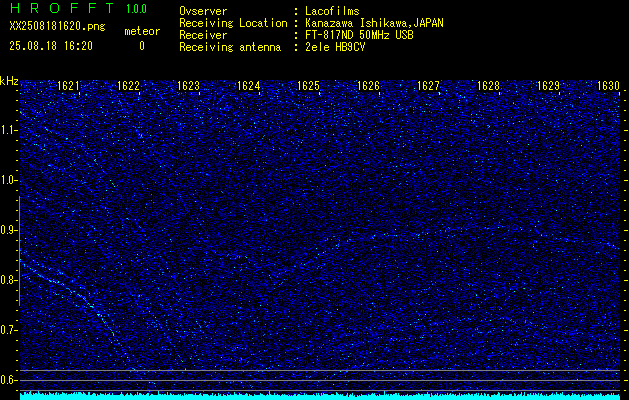The height and width of the screenshot is (400, 629).
Task: Click the version number 1.0.0
Action: (x=136, y=9)
